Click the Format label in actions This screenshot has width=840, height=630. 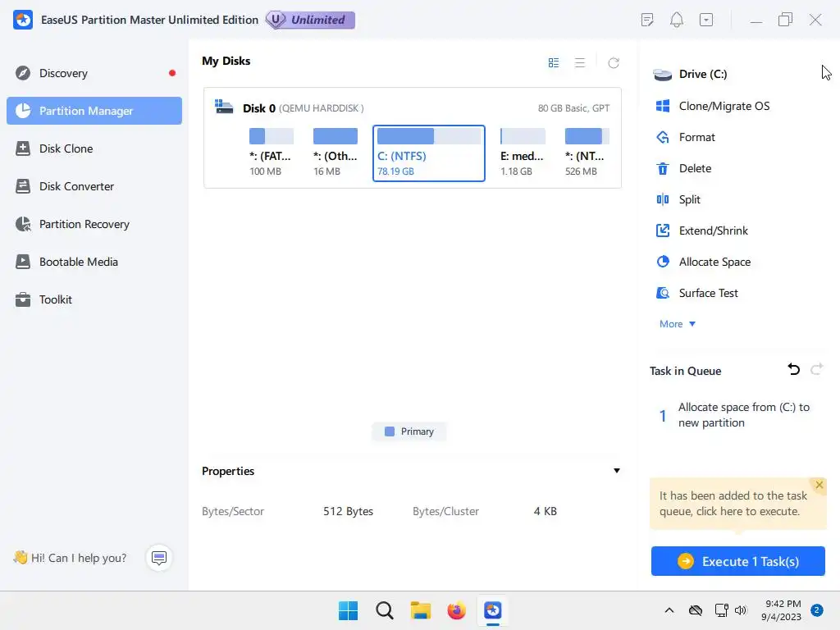pyautogui.click(x=697, y=137)
